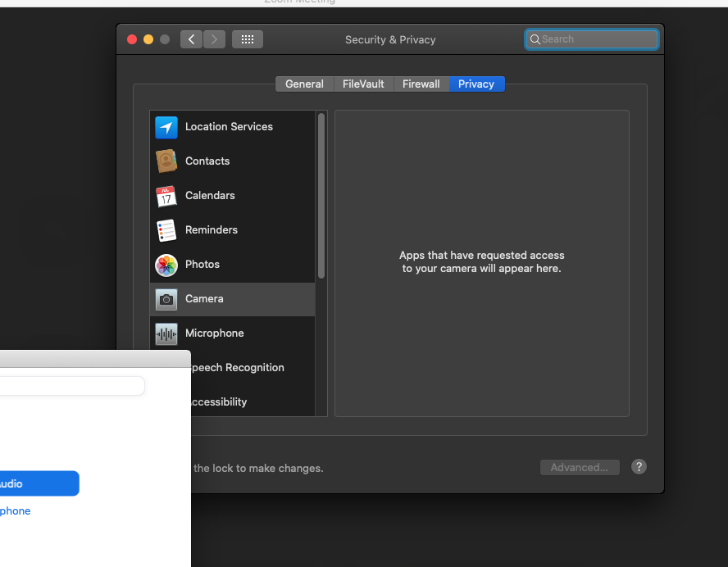Open help with the question mark button
The image size is (728, 567).
coord(639,467)
